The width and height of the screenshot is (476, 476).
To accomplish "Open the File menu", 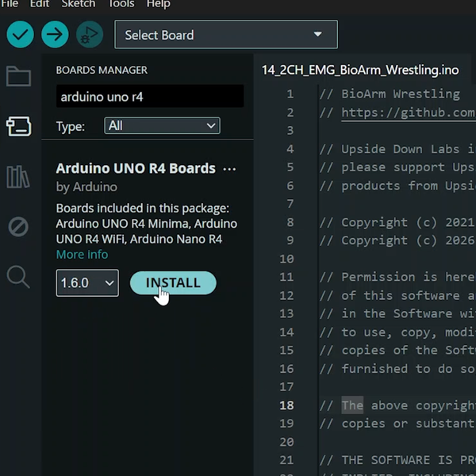I will coord(10,4).
